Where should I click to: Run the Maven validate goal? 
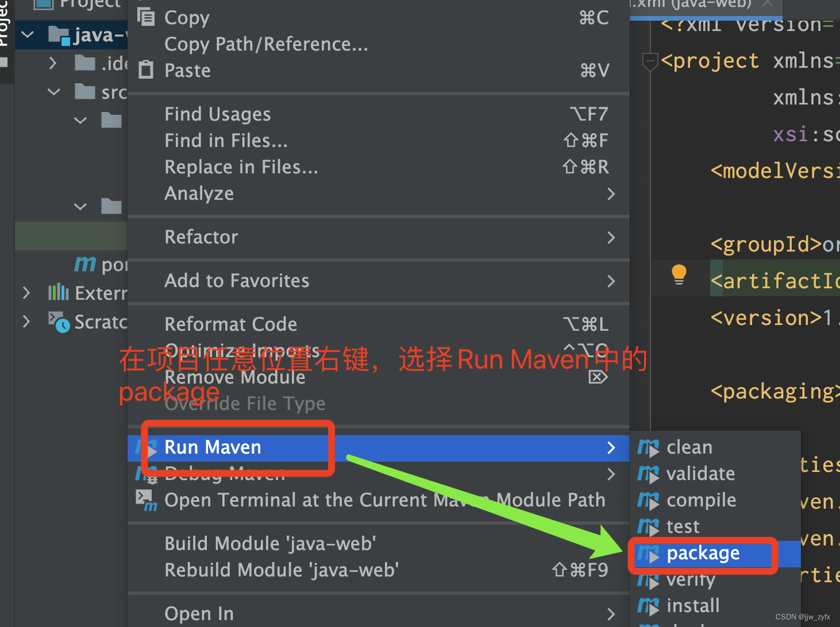tap(715, 474)
